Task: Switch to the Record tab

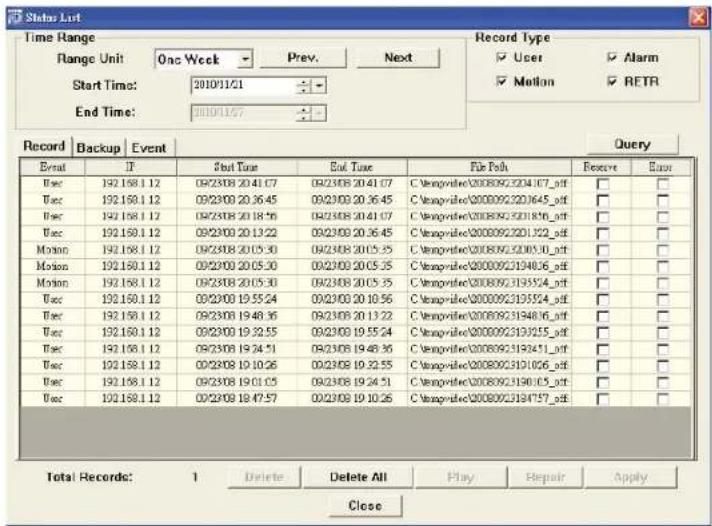Action: tap(44, 146)
